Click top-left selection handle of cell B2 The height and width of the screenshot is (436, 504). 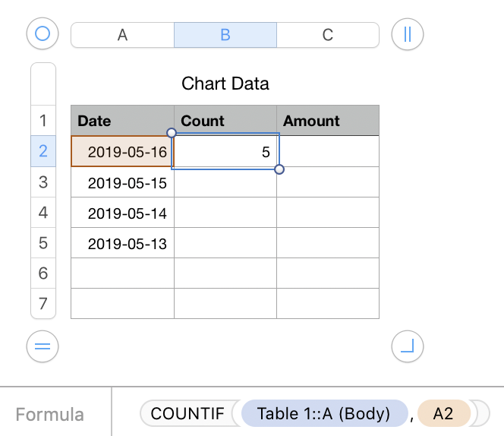[x=172, y=133]
